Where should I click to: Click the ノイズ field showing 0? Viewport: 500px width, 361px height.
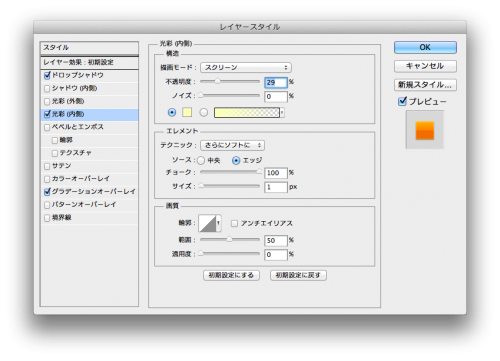[x=276, y=97]
